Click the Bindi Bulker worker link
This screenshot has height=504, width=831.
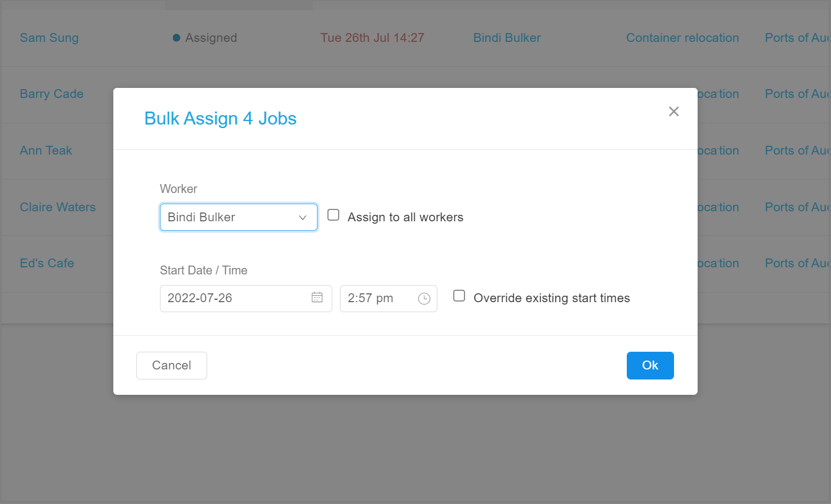506,37
